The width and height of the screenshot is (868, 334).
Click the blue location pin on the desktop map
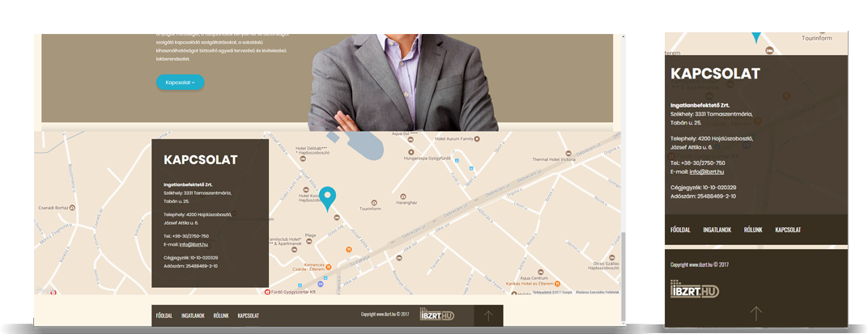pyautogui.click(x=328, y=198)
